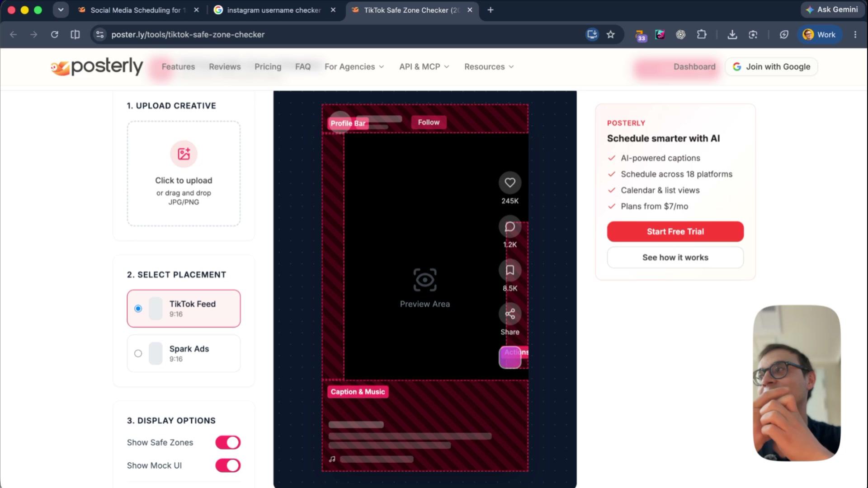The width and height of the screenshot is (868, 488).
Task: Select the Spark Ads radio button
Action: [x=138, y=353]
